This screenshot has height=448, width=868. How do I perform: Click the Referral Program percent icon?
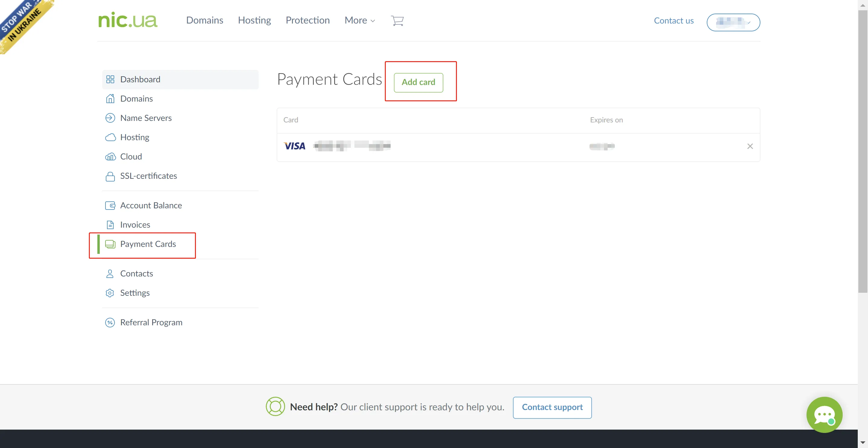click(110, 323)
